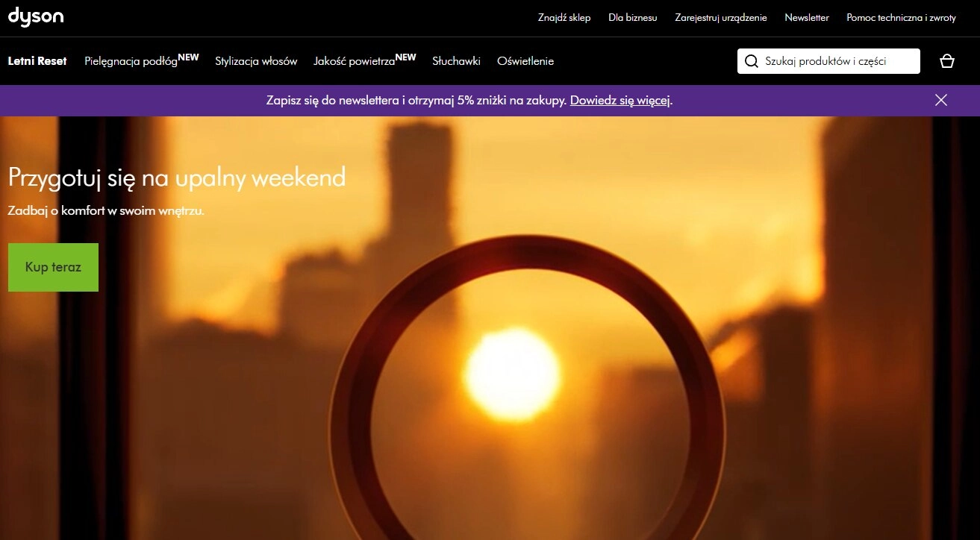
Task: Click the hero heading Przygotuj się na upalny weekend
Action: [x=177, y=178]
